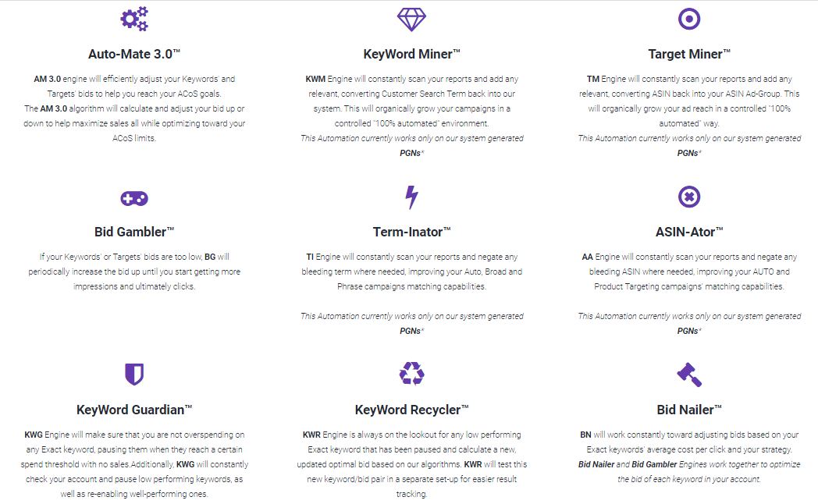Click the diamond icon above KeyWord Miner

click(411, 20)
